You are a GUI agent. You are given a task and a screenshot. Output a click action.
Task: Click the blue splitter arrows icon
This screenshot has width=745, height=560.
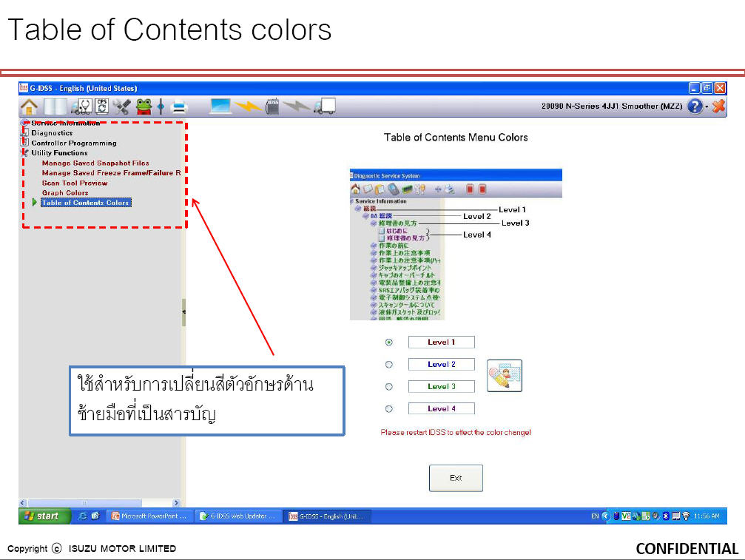(161, 107)
